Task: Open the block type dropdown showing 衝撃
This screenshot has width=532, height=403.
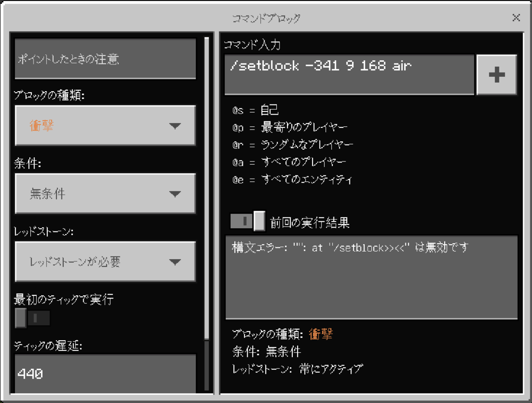Action: pyautogui.click(x=105, y=126)
